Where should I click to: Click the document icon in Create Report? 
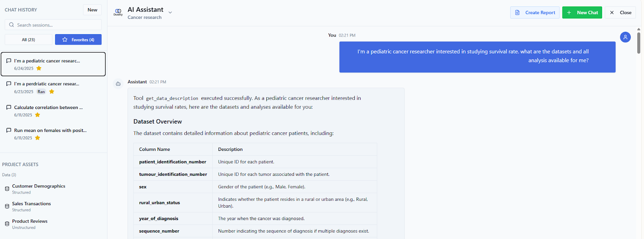[x=518, y=12]
